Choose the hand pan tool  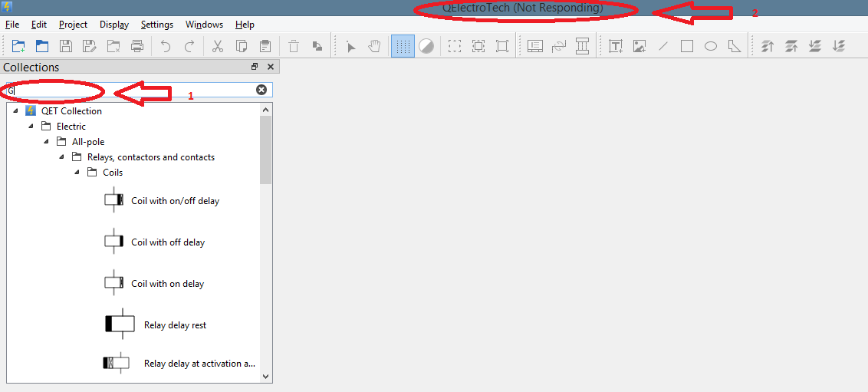point(374,46)
